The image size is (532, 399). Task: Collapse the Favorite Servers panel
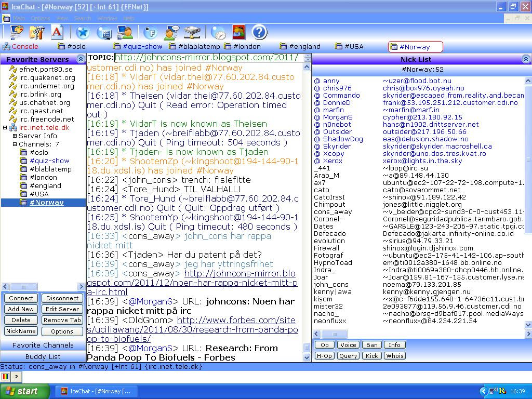coord(81,59)
